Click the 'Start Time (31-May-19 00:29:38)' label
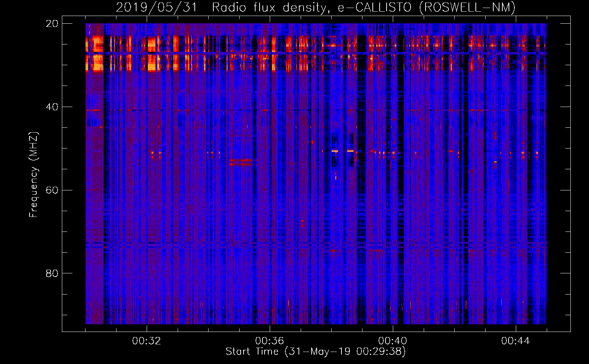589x364 pixels. (316, 352)
